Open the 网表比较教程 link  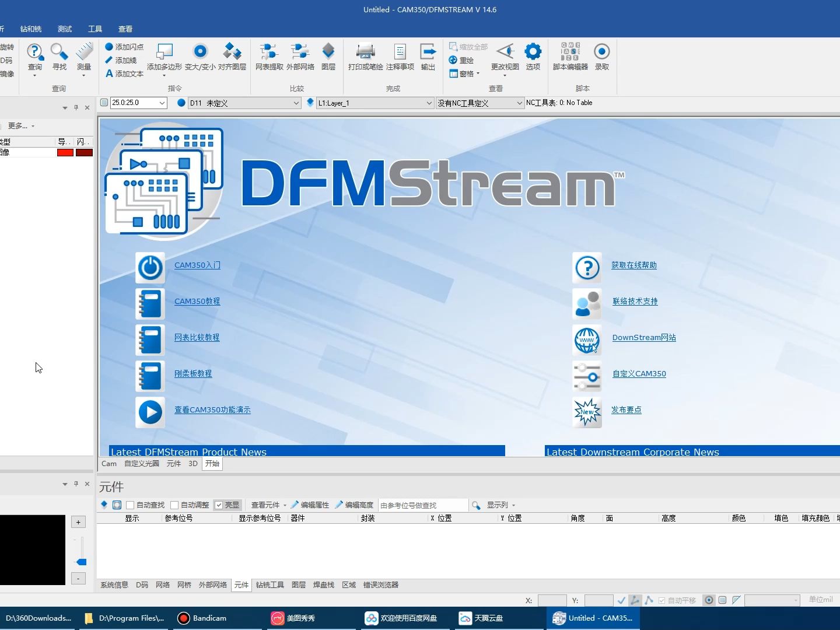(x=197, y=338)
